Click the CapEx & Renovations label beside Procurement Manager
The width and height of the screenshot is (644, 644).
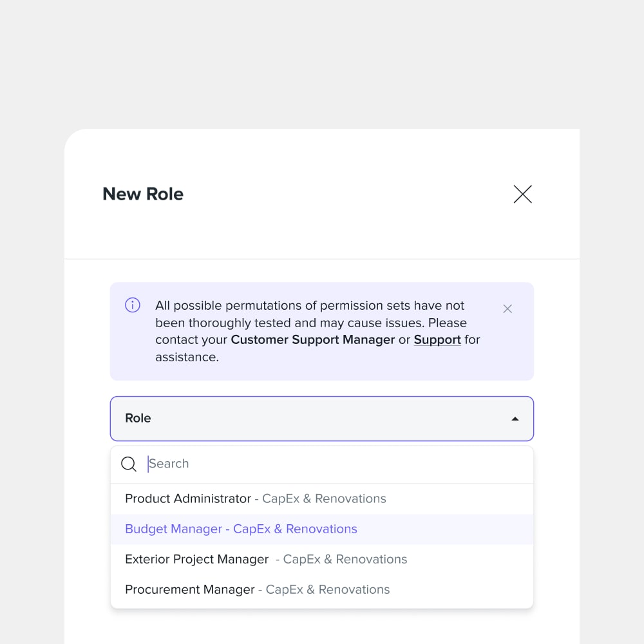point(328,590)
